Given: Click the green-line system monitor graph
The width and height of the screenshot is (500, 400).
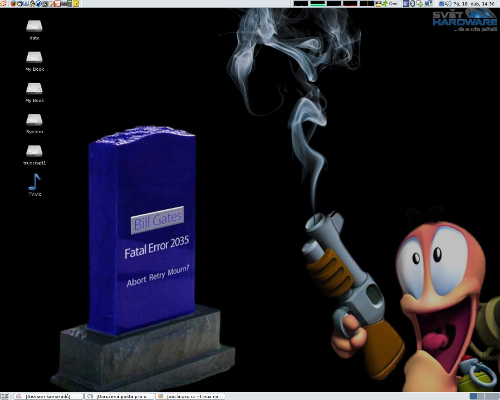Looking at the screenshot, I should (318, 3).
